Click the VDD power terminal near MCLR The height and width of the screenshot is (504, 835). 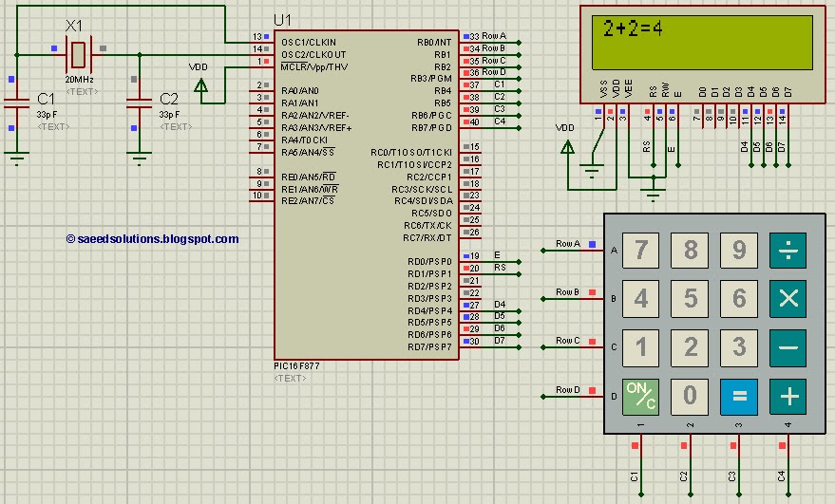pyautogui.click(x=200, y=85)
